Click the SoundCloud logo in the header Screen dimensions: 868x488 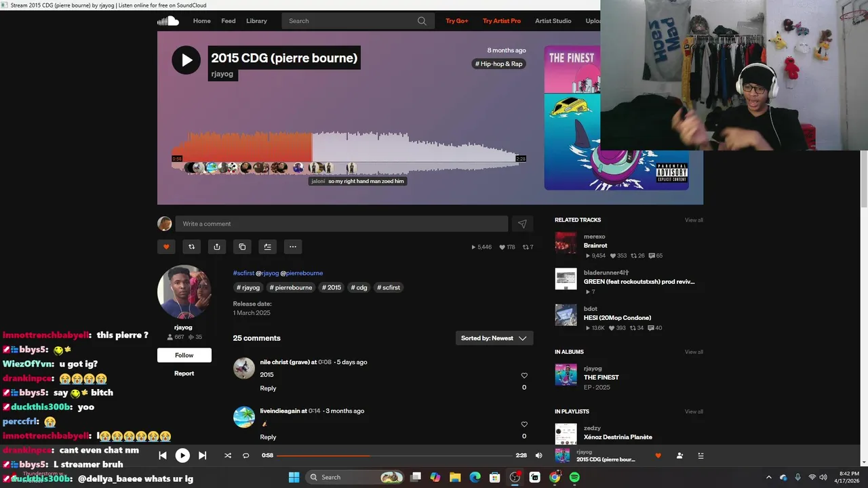(168, 21)
